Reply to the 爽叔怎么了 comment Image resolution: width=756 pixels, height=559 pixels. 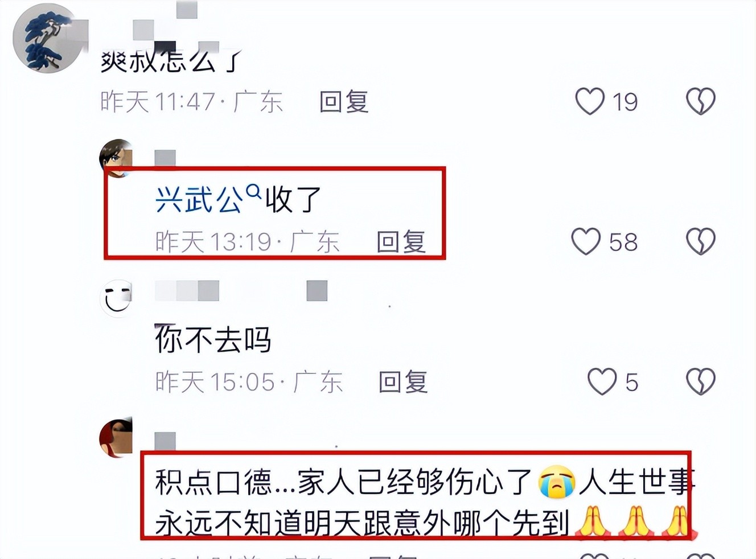343,102
